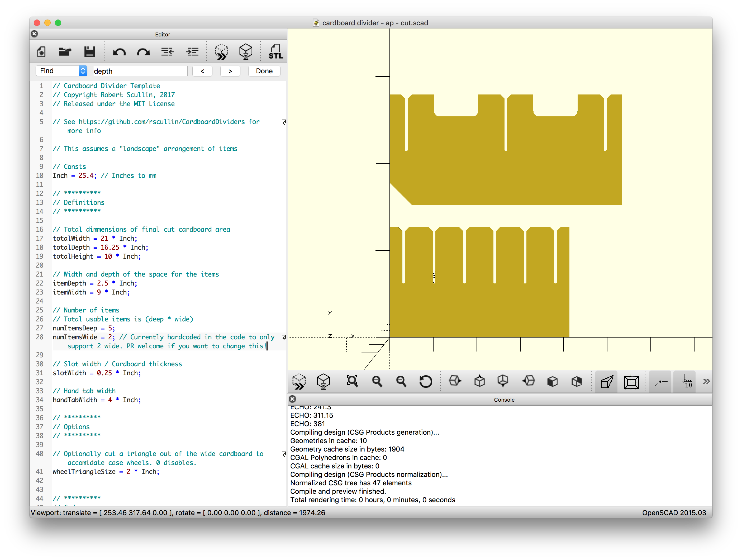
Task: Click the Zoom In icon
Action: 377,382
